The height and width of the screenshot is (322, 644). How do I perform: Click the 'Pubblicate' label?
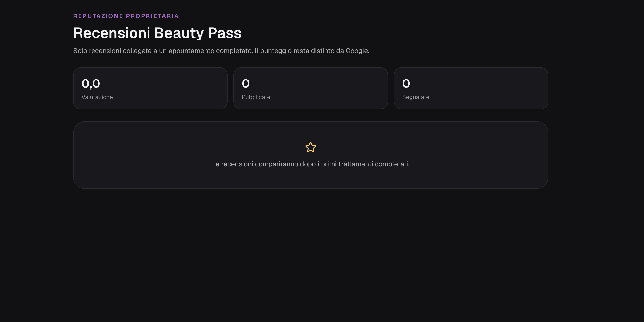tap(256, 97)
